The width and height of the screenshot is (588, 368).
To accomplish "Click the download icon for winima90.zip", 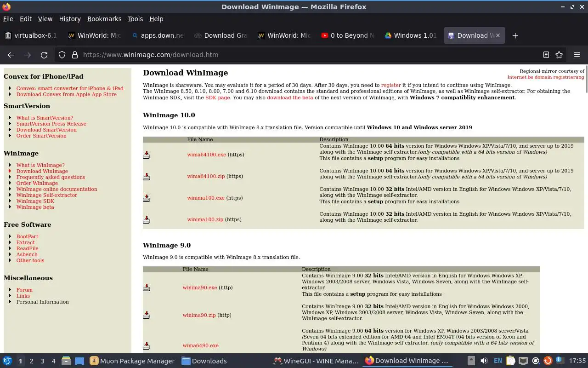I will [x=147, y=315].
